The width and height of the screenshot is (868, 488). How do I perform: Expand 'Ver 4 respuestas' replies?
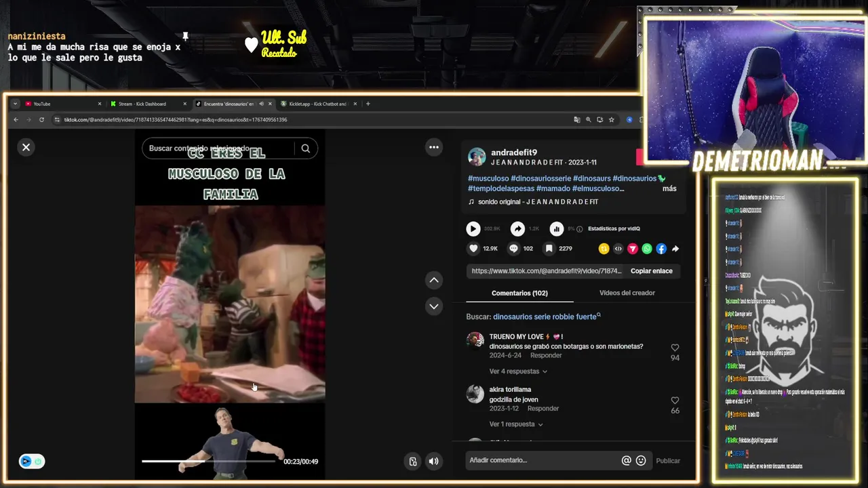(x=518, y=371)
